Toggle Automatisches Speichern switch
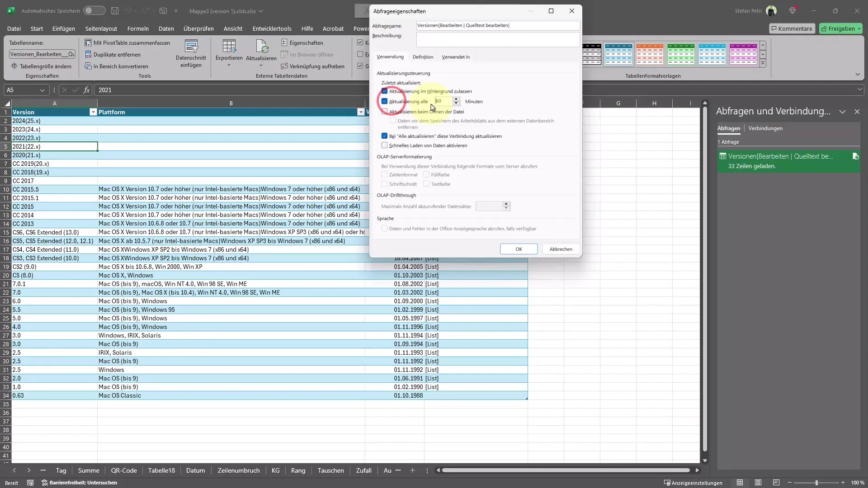 pyautogui.click(x=94, y=10)
